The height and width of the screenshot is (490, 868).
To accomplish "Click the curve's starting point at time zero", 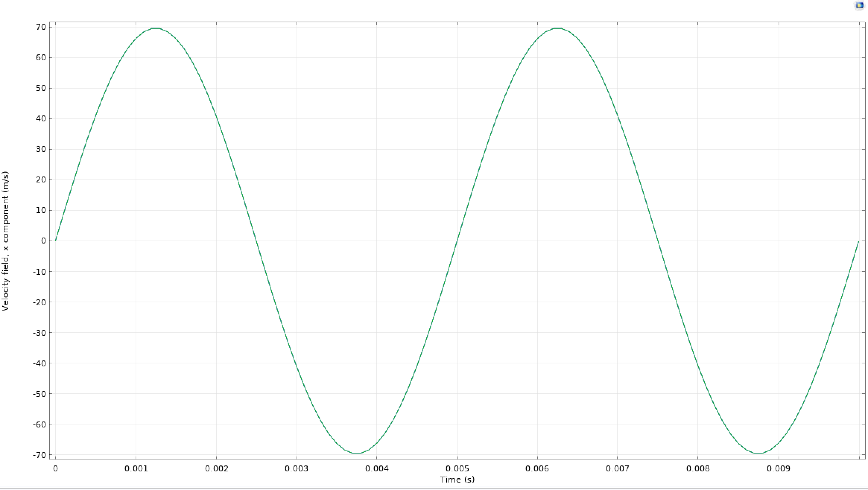I will (56, 241).
